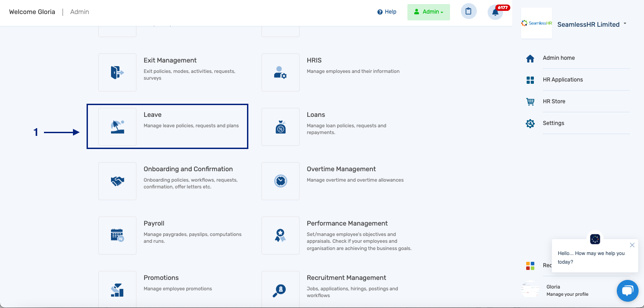This screenshot has width=644, height=308.
Task: Open the Loans money bag icon
Action: (x=281, y=127)
